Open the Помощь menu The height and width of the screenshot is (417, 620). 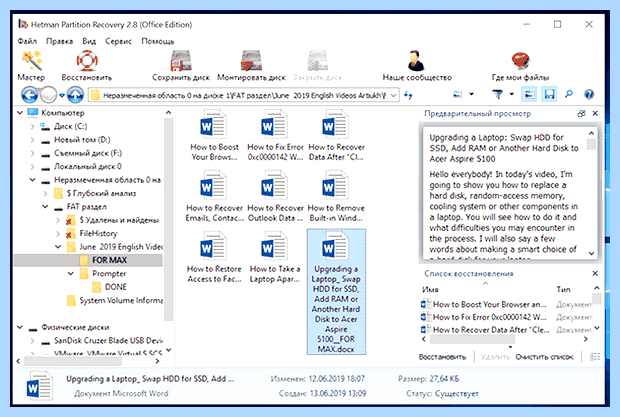pyautogui.click(x=158, y=41)
